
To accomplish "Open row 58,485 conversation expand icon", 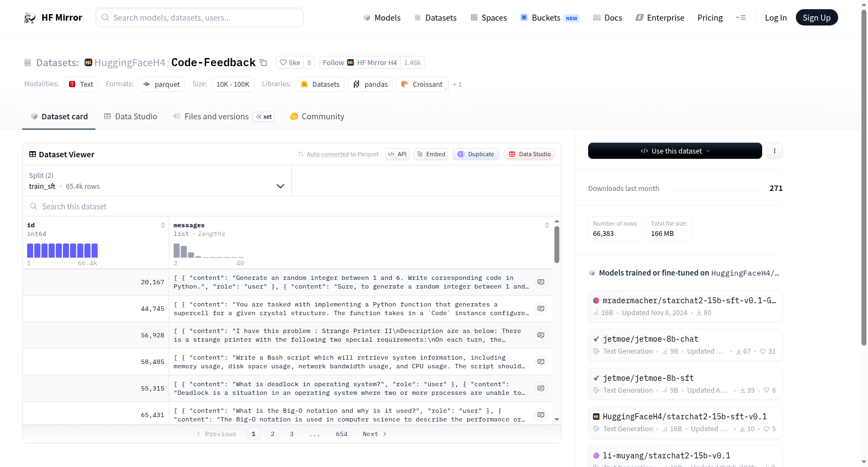I will click(541, 362).
